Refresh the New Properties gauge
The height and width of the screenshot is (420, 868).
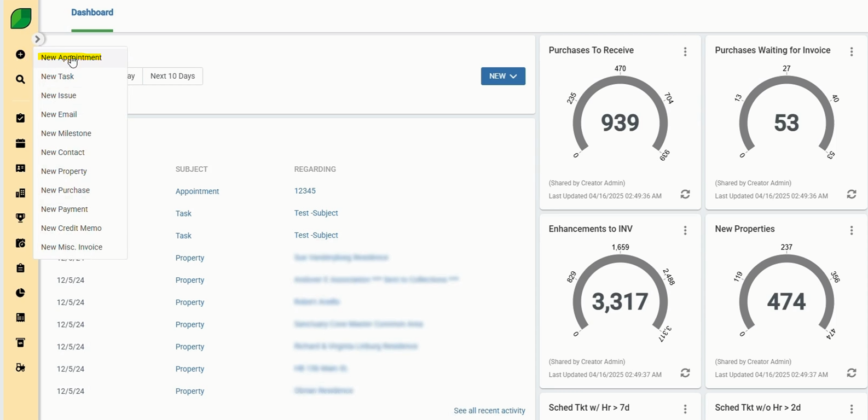click(852, 373)
